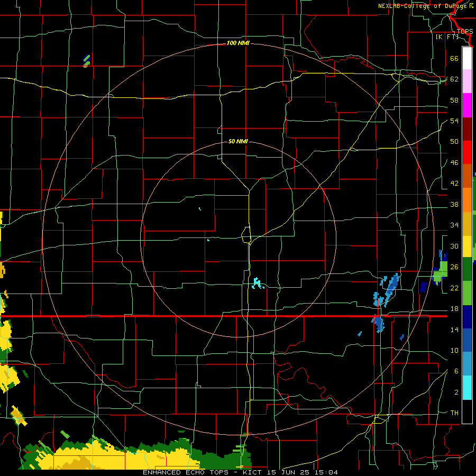Image resolution: width=476 pixels, height=476 pixels.
Task: Select the magenta legend color block
Action: pyautogui.click(x=467, y=105)
